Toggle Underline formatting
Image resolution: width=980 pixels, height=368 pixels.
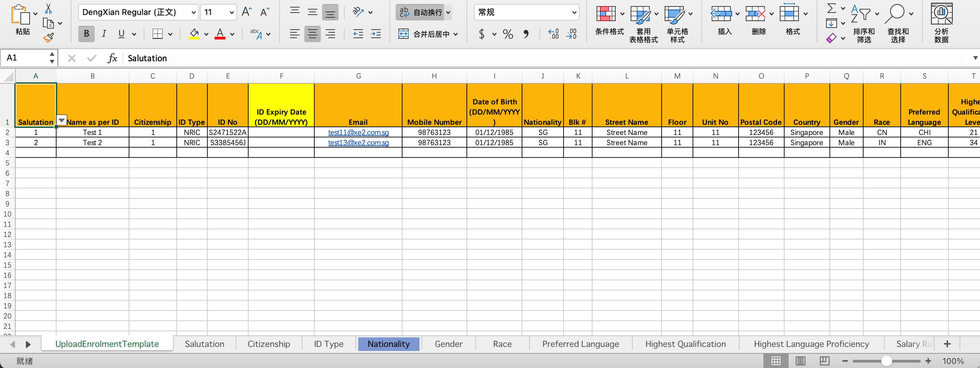click(x=121, y=34)
